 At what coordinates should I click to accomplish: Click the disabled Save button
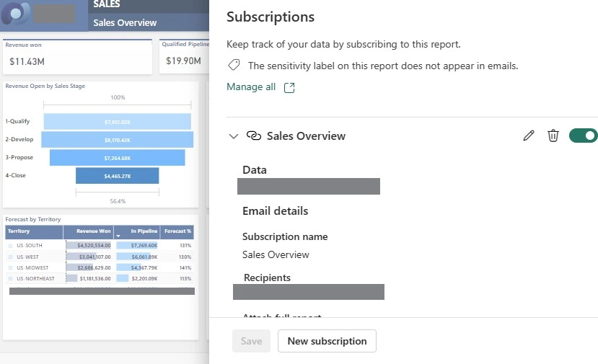coord(251,341)
